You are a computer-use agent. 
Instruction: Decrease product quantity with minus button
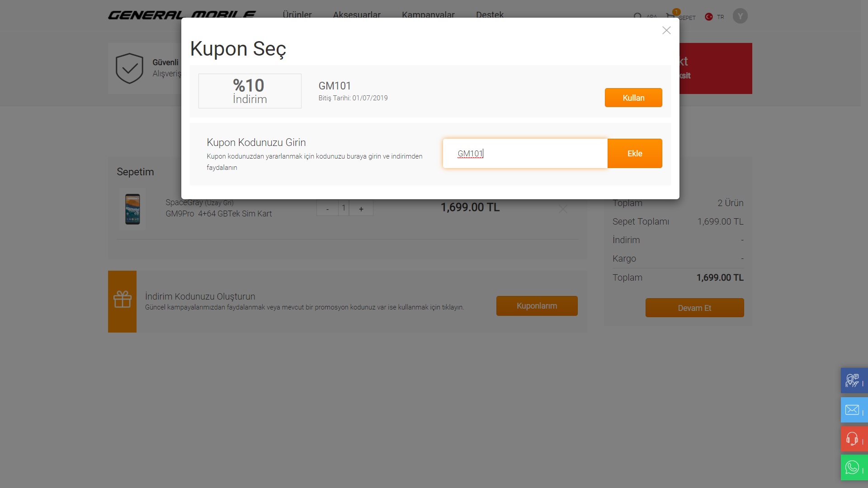pyautogui.click(x=327, y=208)
